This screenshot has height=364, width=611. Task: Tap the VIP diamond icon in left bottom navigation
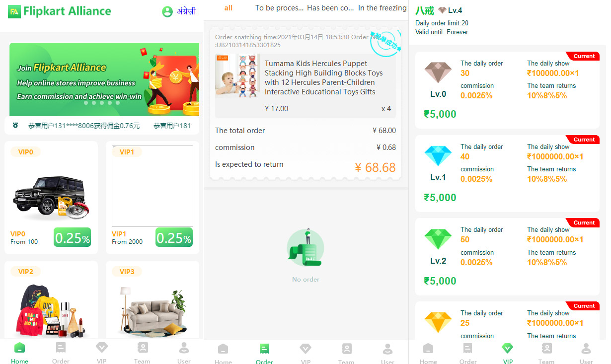tap(102, 347)
